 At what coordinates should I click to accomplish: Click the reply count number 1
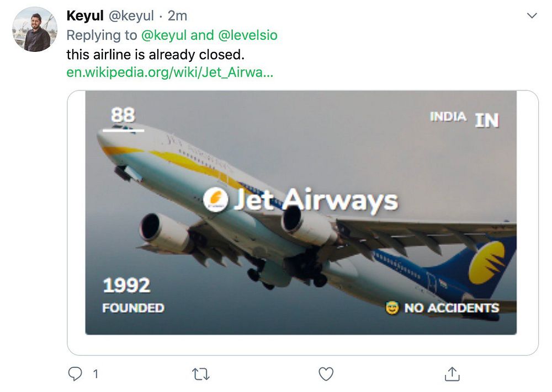[x=95, y=374]
